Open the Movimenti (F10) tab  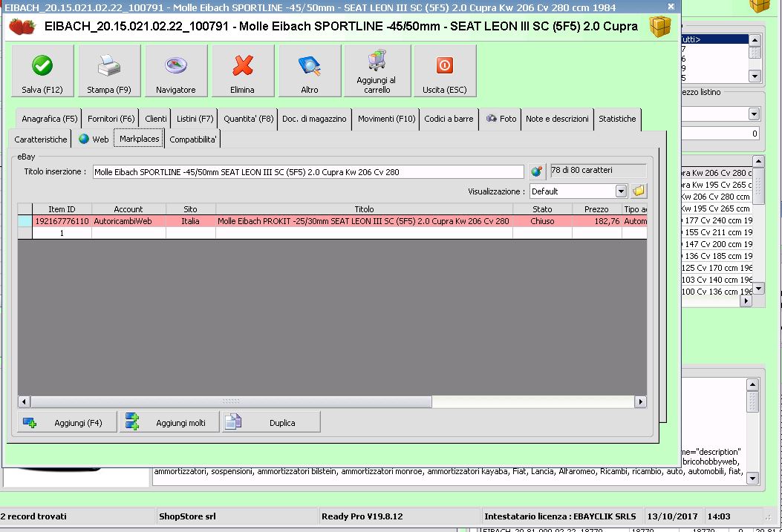(x=386, y=119)
